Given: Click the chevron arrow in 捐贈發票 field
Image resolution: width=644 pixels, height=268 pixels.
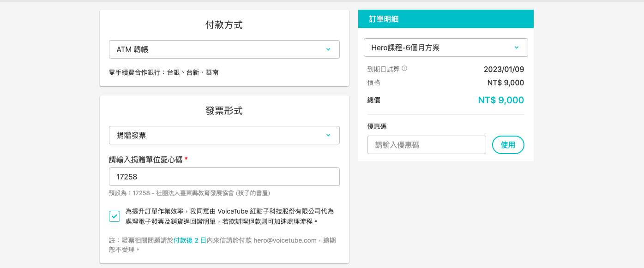Looking at the screenshot, I should click(x=328, y=135).
